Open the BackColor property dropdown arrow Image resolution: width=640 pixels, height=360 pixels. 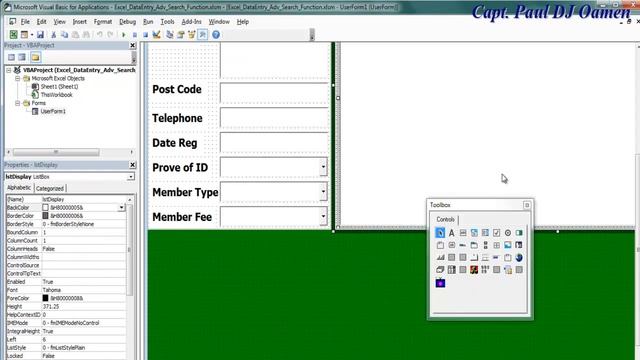121,208
